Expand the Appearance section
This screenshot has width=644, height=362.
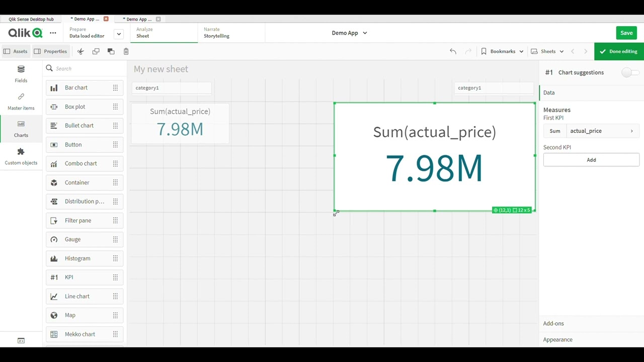pos(591,339)
